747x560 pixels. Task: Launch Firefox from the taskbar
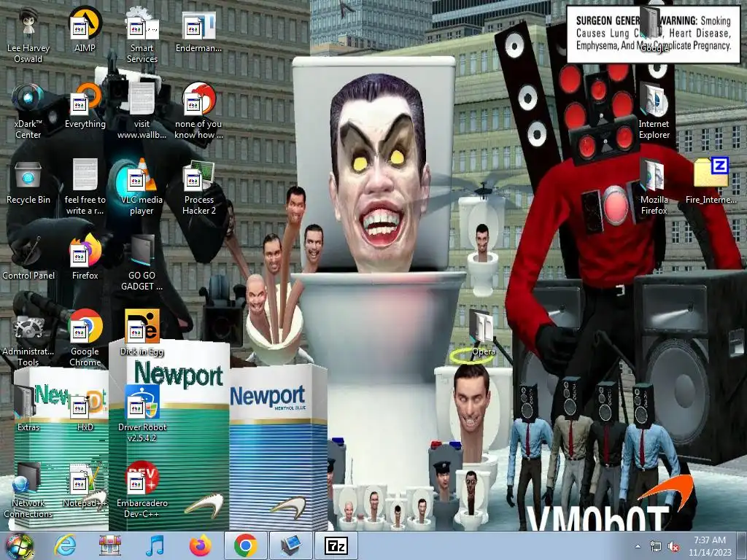[x=200, y=545]
